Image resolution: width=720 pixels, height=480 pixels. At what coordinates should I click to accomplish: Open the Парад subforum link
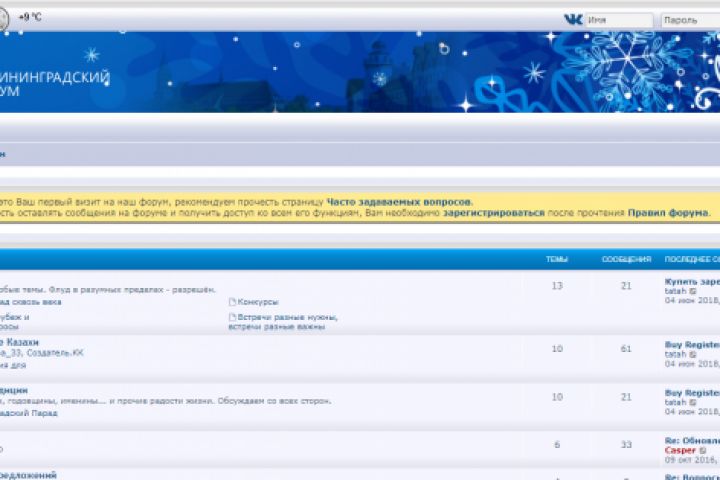click(x=28, y=413)
